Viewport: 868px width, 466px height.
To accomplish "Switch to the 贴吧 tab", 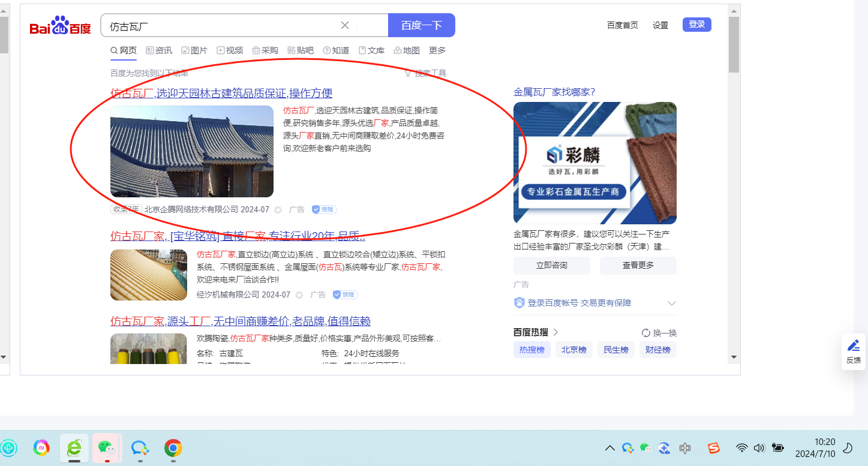I will point(301,50).
